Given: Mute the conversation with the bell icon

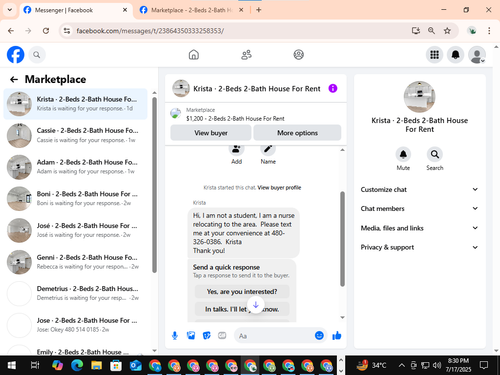Looking at the screenshot, I should (403, 154).
